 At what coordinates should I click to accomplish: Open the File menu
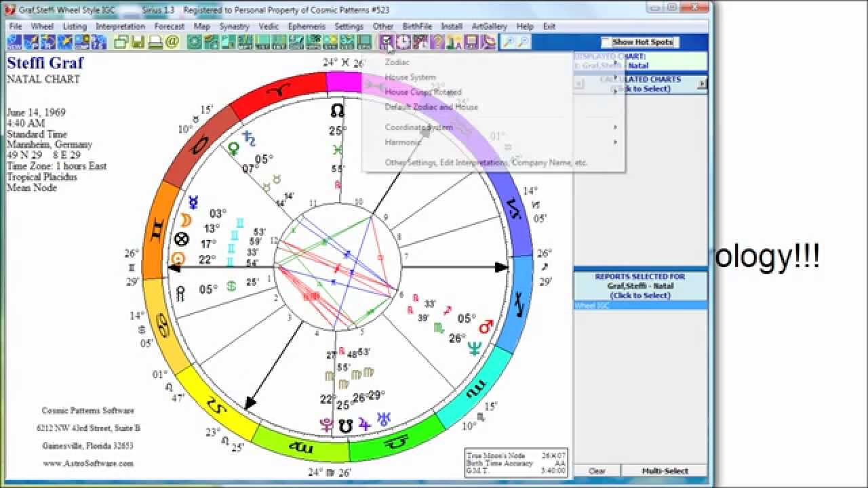click(16, 26)
